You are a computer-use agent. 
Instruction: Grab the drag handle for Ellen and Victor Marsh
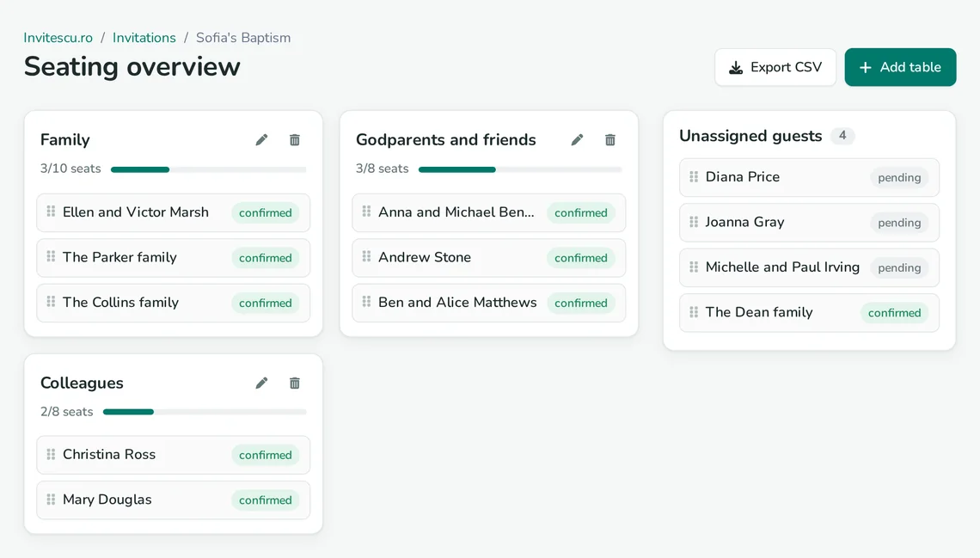point(51,212)
